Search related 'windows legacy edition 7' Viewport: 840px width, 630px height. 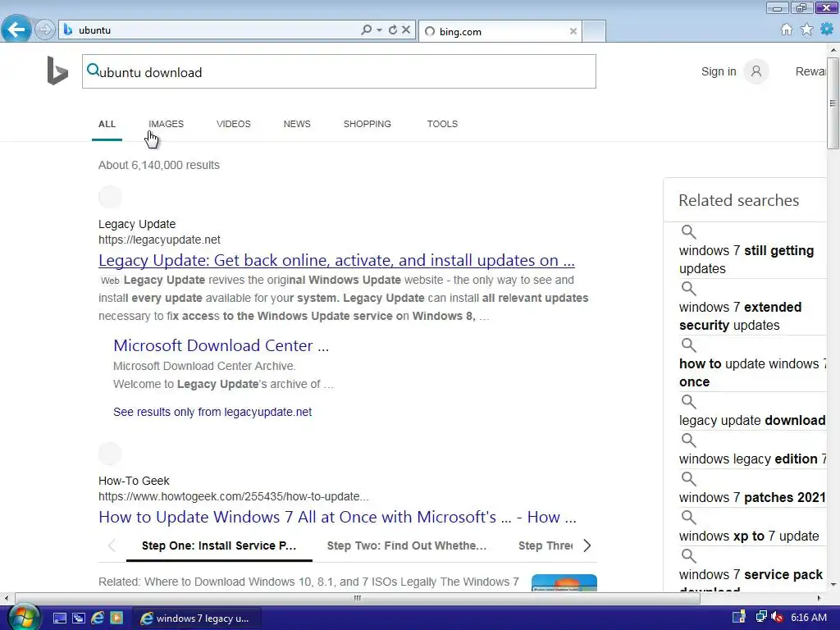(x=753, y=459)
